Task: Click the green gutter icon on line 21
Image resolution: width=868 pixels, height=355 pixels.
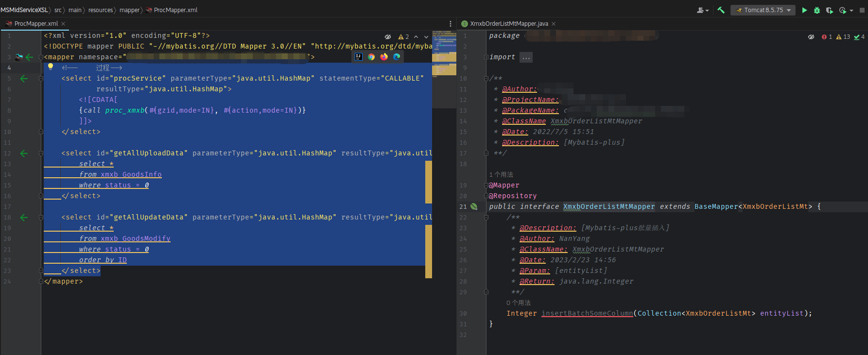Action: (474, 206)
